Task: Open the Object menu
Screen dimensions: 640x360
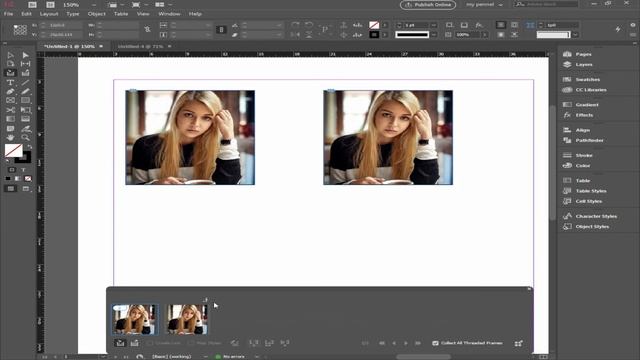Action: click(x=97, y=14)
